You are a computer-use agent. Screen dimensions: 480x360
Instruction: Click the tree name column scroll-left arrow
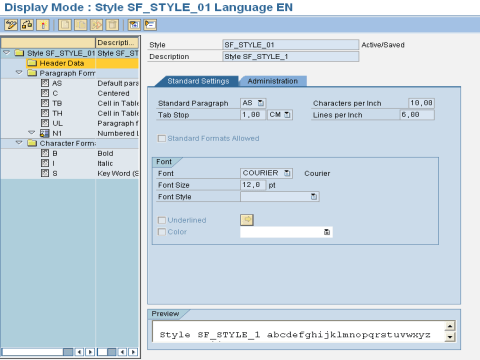79,352
